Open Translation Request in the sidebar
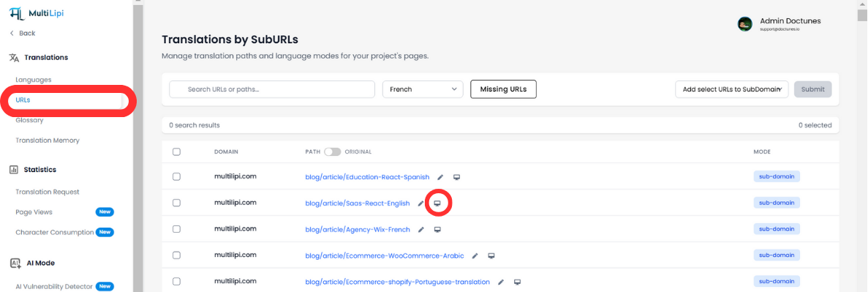Screen dimensions: 868x292 pyautogui.click(x=48, y=192)
